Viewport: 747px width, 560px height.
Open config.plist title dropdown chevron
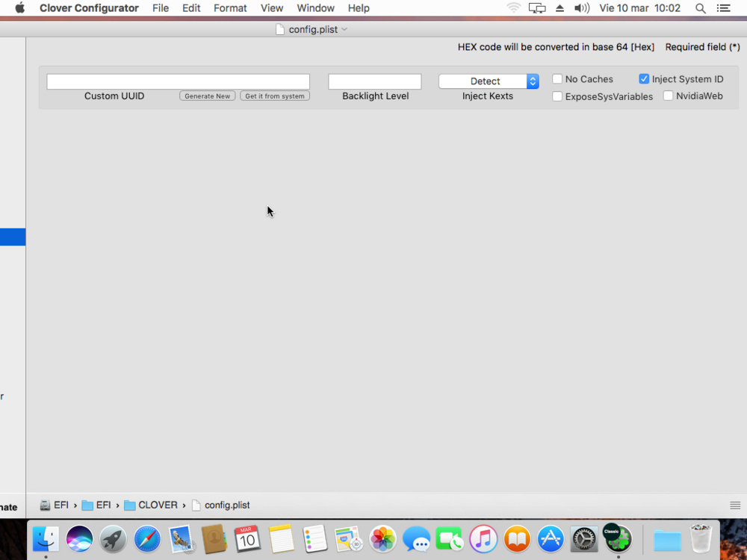(344, 29)
